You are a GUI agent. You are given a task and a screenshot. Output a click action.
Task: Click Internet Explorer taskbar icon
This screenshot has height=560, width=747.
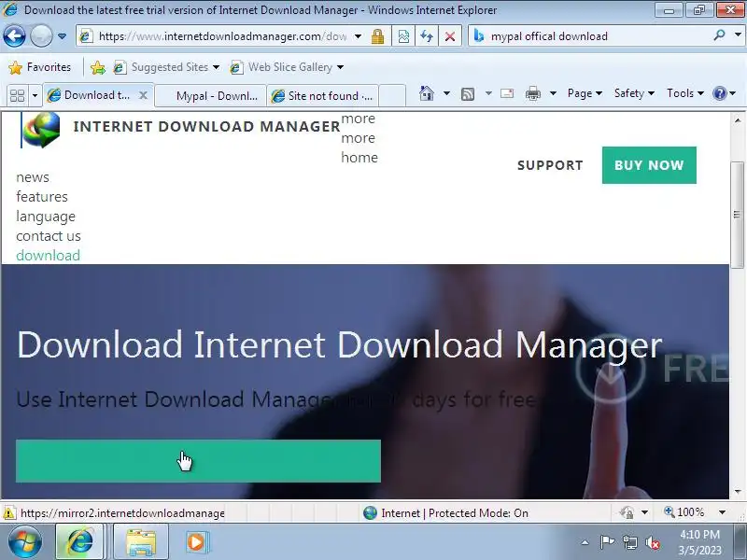point(79,542)
